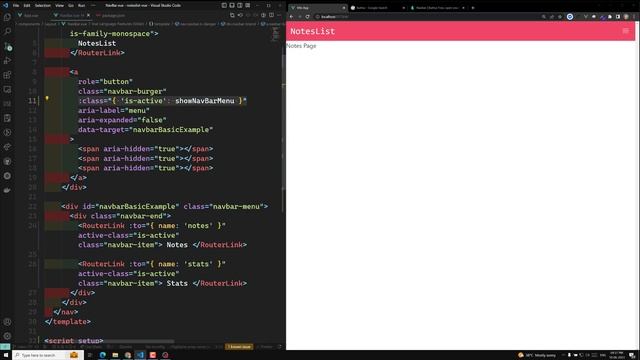Toggle the Secondary Side Bar
This screenshot has height=360, width=640.
240,5
